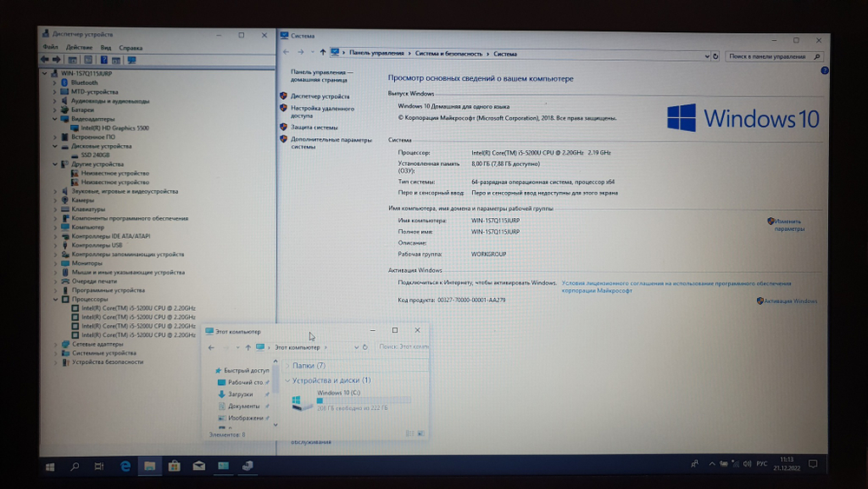
Task: Click Панель управления home page link
Action: [x=322, y=76]
